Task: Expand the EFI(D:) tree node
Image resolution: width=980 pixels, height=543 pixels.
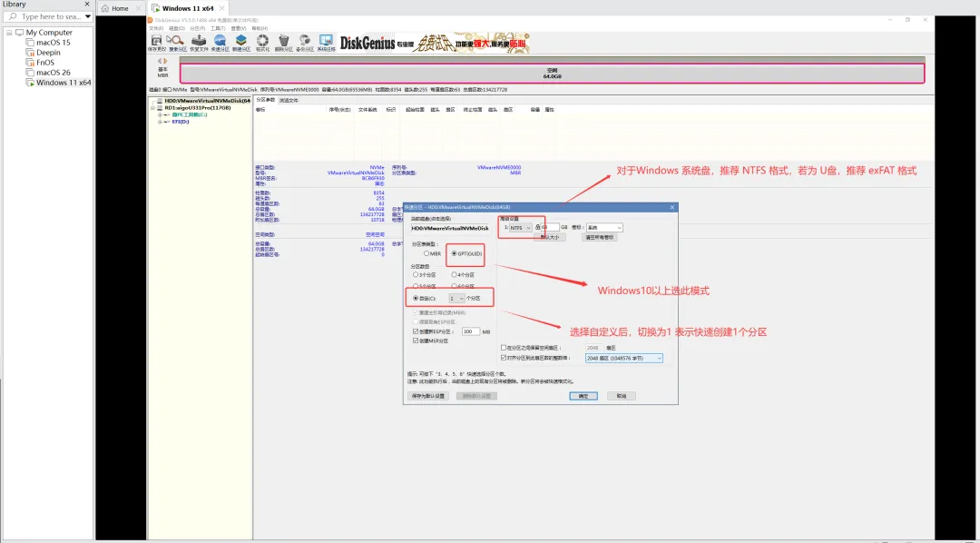Action: pyautogui.click(x=160, y=122)
